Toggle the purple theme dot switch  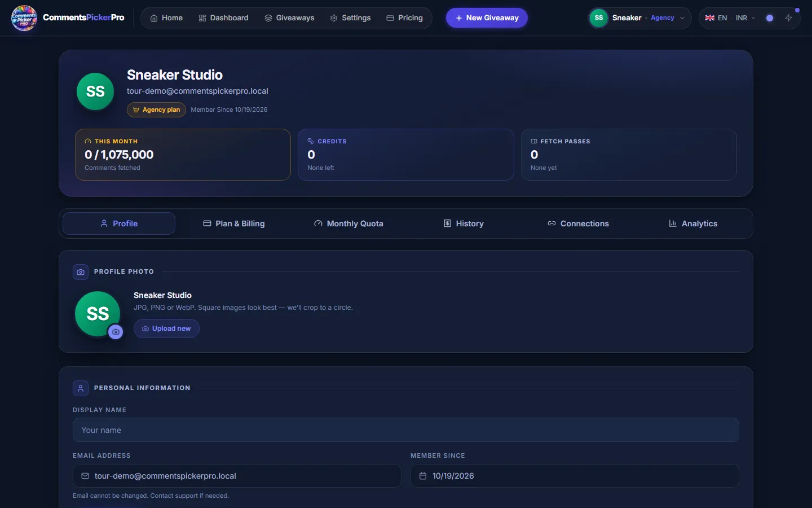pos(770,18)
